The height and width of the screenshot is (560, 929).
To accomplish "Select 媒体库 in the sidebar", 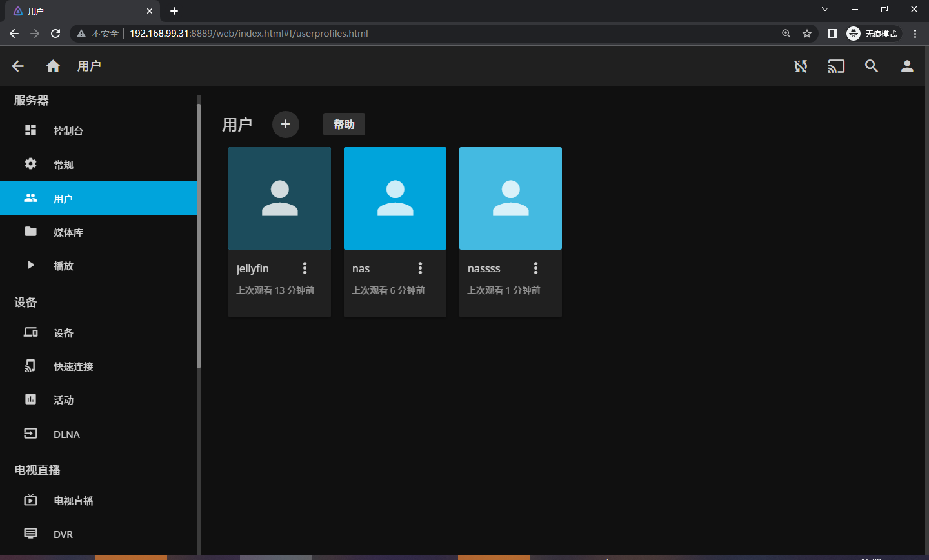I will pyautogui.click(x=68, y=232).
